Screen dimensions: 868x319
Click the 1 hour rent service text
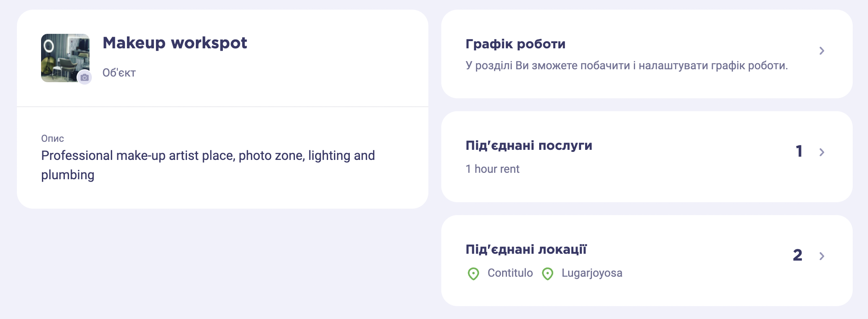pyautogui.click(x=492, y=169)
